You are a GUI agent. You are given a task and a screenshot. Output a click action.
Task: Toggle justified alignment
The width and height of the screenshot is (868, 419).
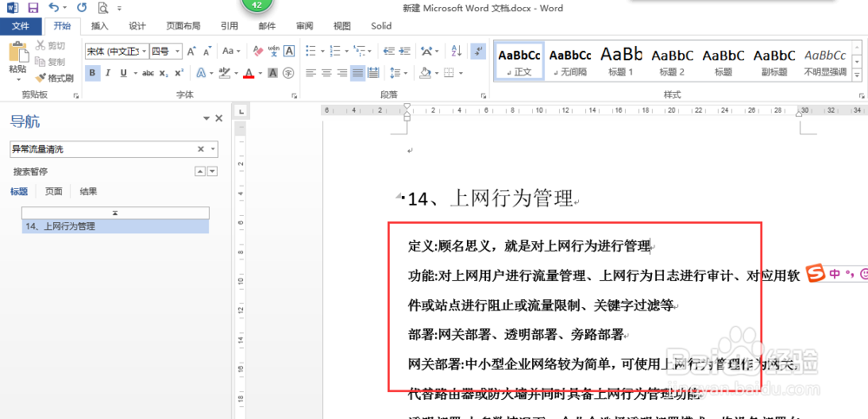(x=358, y=73)
